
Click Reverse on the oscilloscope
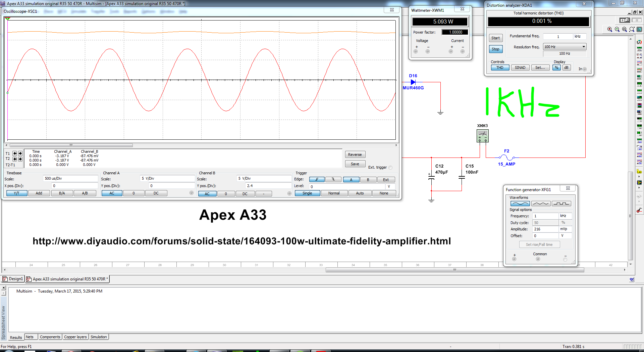355,155
